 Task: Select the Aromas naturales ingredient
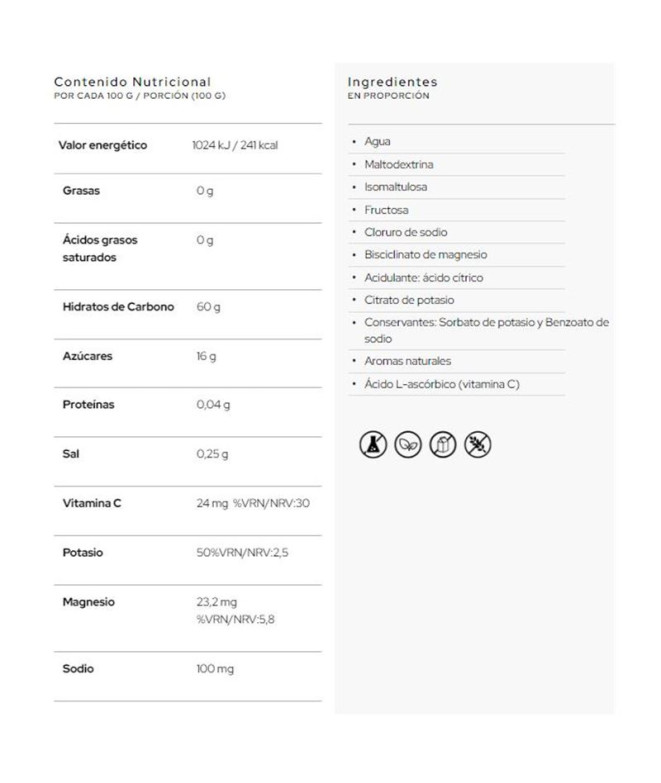coord(408,361)
